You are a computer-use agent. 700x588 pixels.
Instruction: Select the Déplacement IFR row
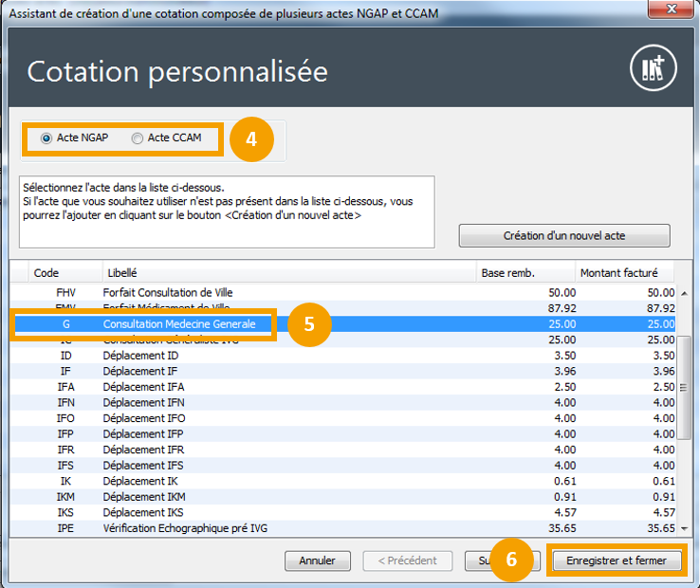pyautogui.click(x=342, y=450)
